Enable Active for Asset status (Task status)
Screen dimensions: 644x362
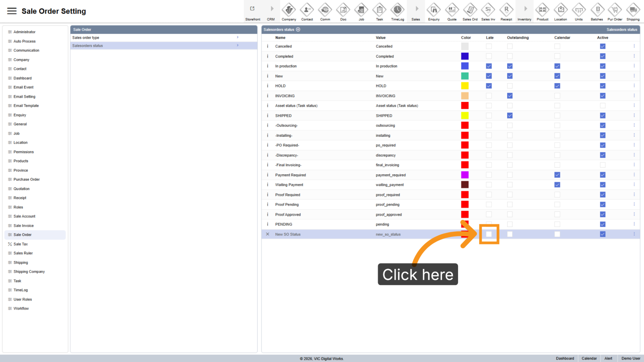603,106
